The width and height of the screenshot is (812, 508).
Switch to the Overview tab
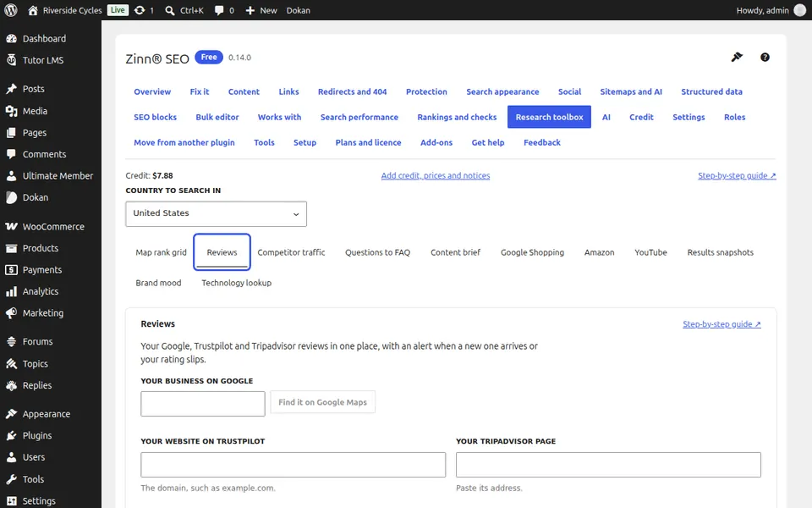(152, 91)
